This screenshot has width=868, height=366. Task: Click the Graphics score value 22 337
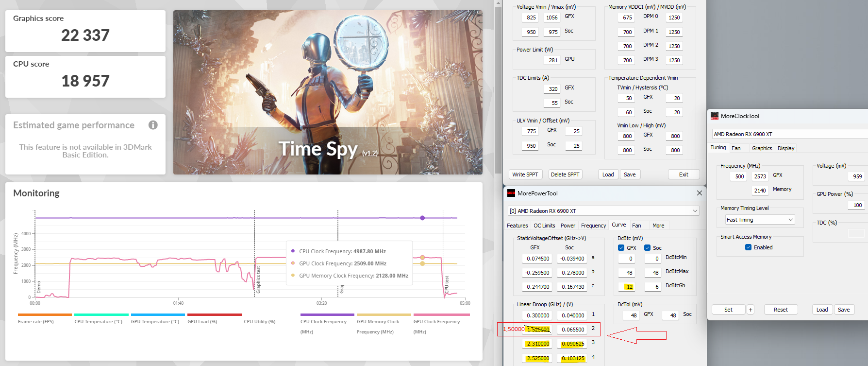tap(85, 35)
